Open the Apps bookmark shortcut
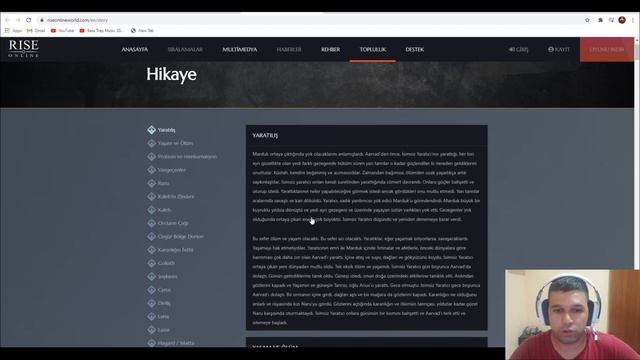Viewport: 640px width, 360px height. [x=13, y=31]
